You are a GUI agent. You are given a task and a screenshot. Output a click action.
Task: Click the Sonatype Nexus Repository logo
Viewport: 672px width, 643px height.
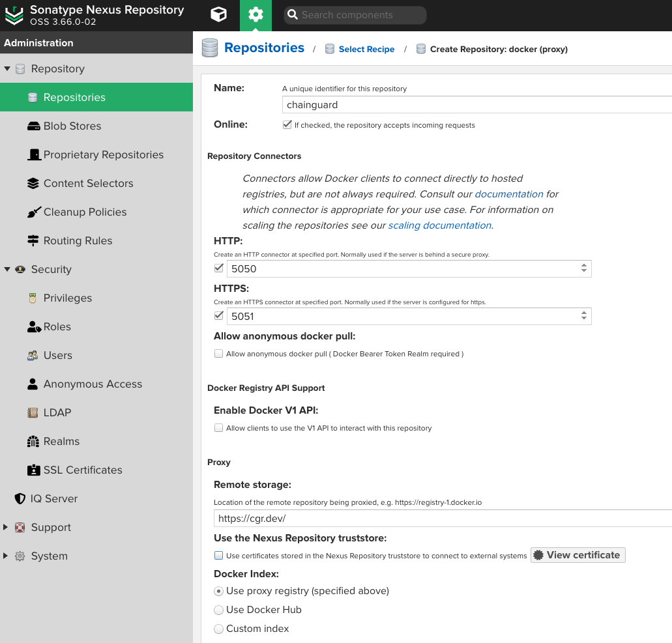pos(14,15)
